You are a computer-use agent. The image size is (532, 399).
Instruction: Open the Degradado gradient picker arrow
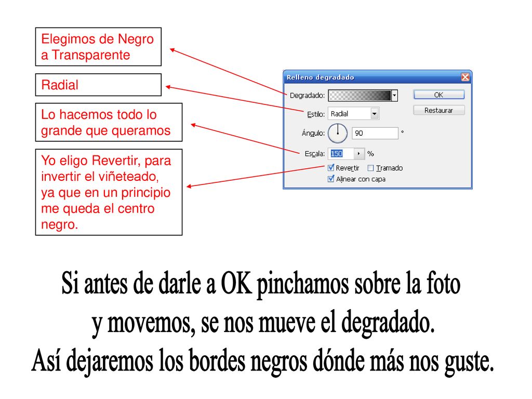click(x=394, y=96)
